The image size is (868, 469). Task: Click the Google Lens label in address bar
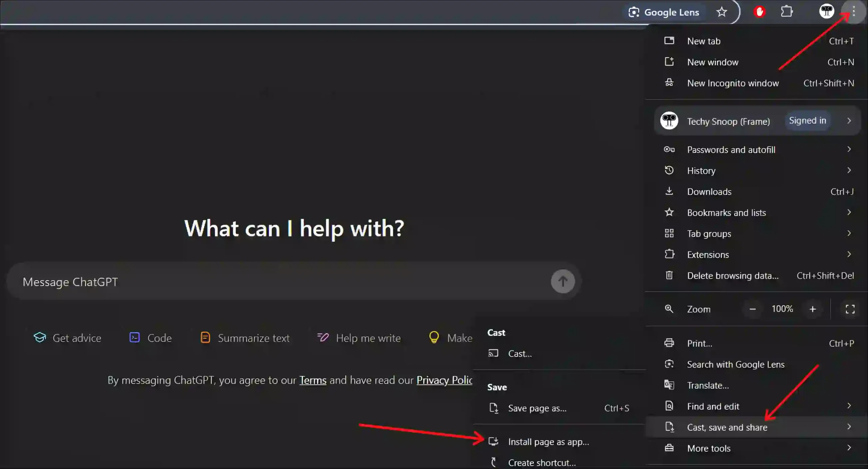coord(671,13)
